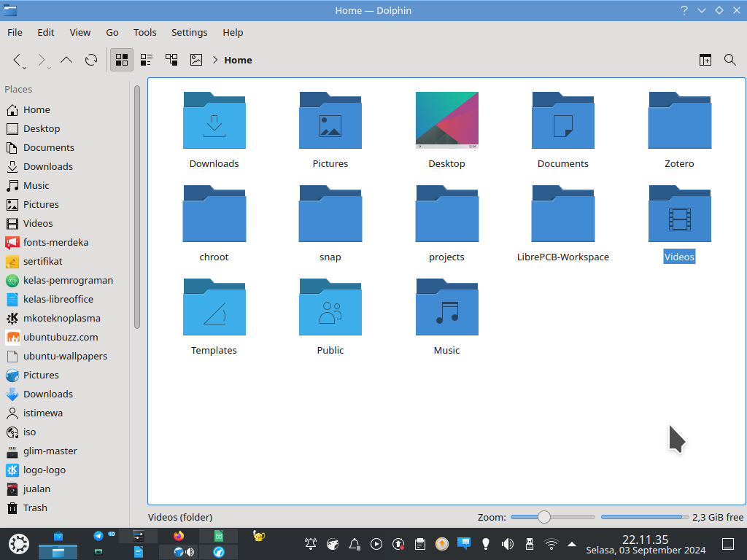The width and height of the screenshot is (747, 560).
Task: Reload the current folder view
Action: point(91,60)
